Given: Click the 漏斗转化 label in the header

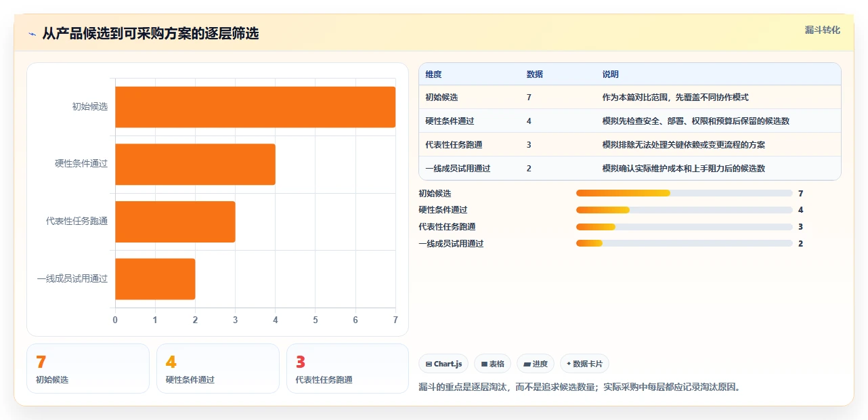Looking at the screenshot, I should pyautogui.click(x=823, y=30).
